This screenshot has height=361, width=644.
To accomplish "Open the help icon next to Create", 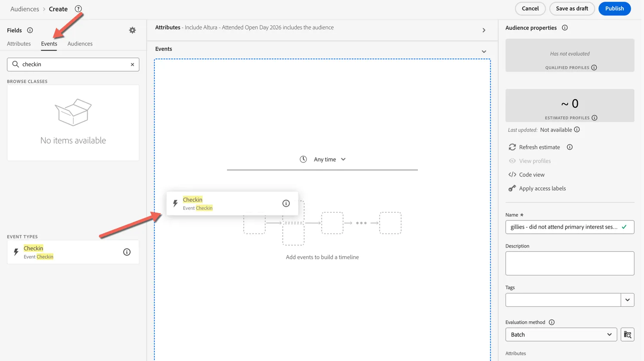I will tap(78, 9).
